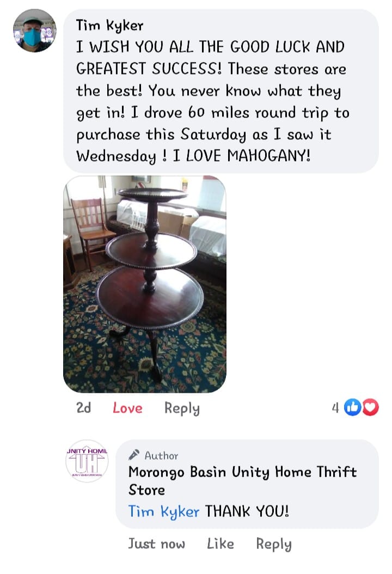The image size is (392, 574).
Task: Click the blue Tim Kyker mention link
Action: [x=164, y=511]
